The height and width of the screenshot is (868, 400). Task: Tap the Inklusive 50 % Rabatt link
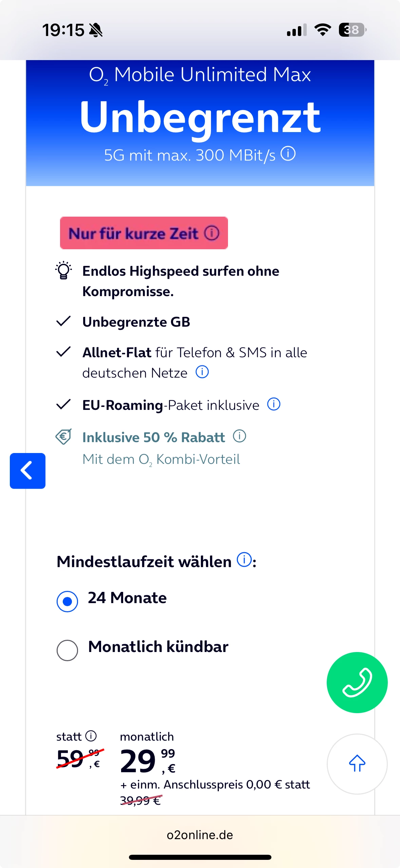click(x=153, y=437)
